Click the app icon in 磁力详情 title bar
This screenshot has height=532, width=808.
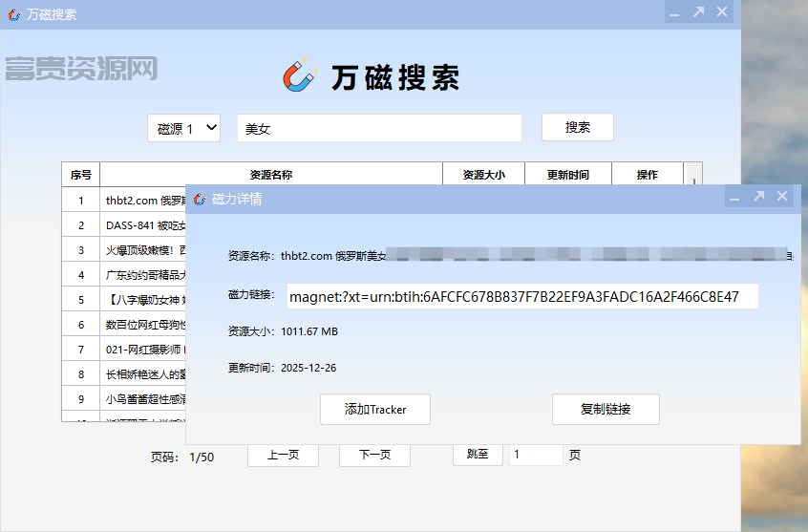200,199
